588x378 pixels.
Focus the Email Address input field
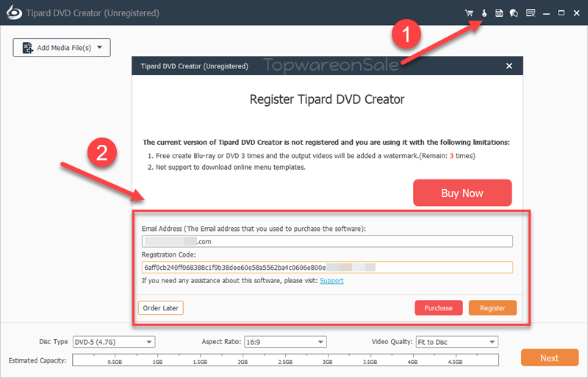coord(327,241)
